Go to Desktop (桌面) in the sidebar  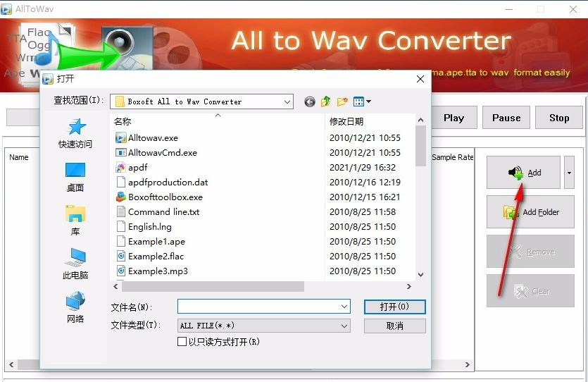pyautogui.click(x=75, y=178)
